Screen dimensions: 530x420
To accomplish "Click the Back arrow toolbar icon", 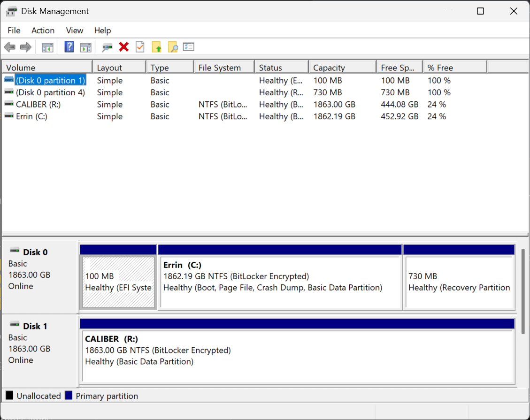I will click(x=10, y=47).
